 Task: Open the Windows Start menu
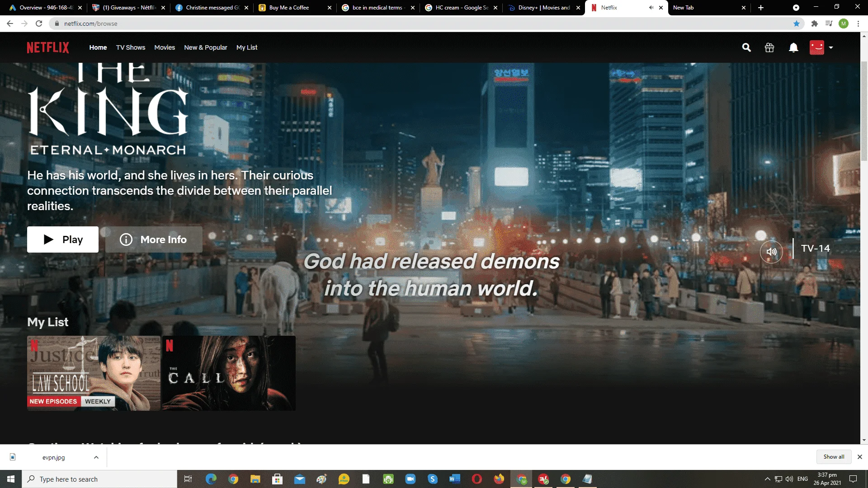(11, 479)
